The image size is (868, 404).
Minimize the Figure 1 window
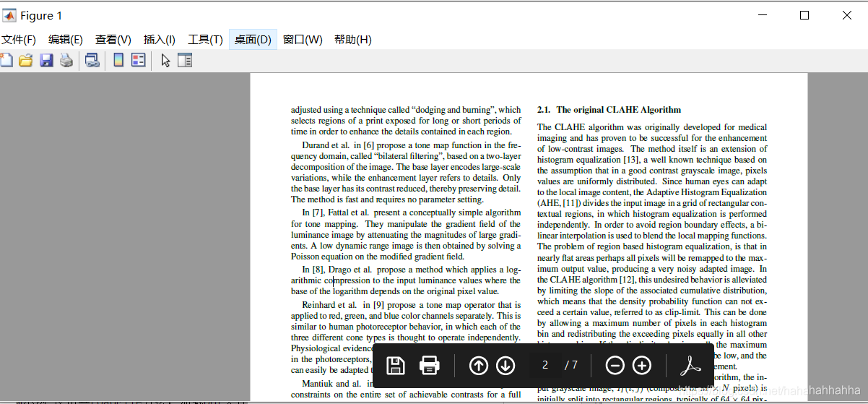point(762,15)
